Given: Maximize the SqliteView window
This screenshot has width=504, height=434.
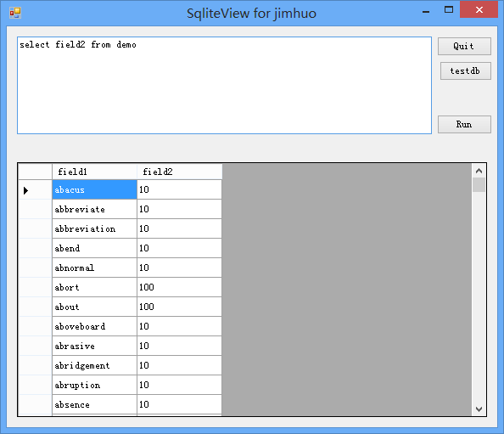Looking at the screenshot, I should pyautogui.click(x=449, y=9).
